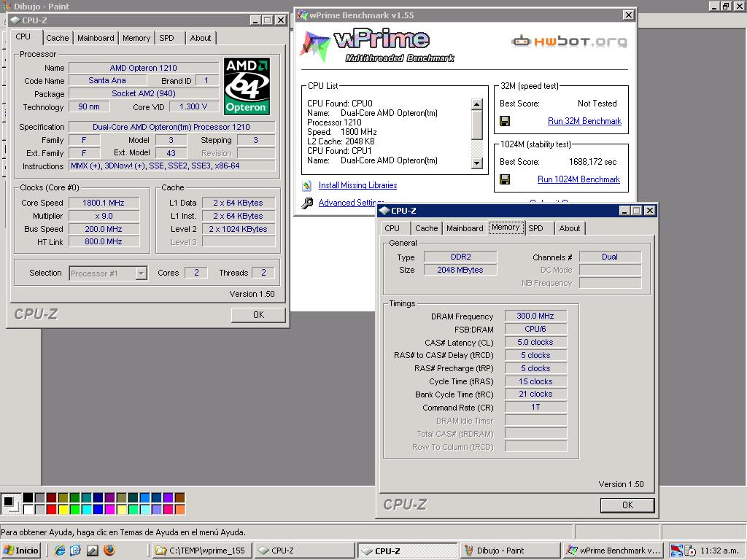Open the Cache tab in the left CPU-Z window
Viewport: 747px width, 560px height.
click(57, 38)
